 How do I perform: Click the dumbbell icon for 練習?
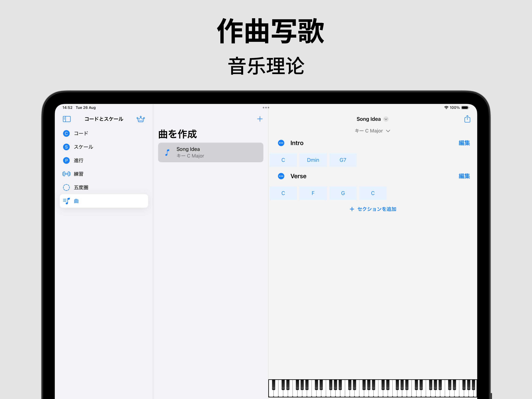[x=66, y=174]
